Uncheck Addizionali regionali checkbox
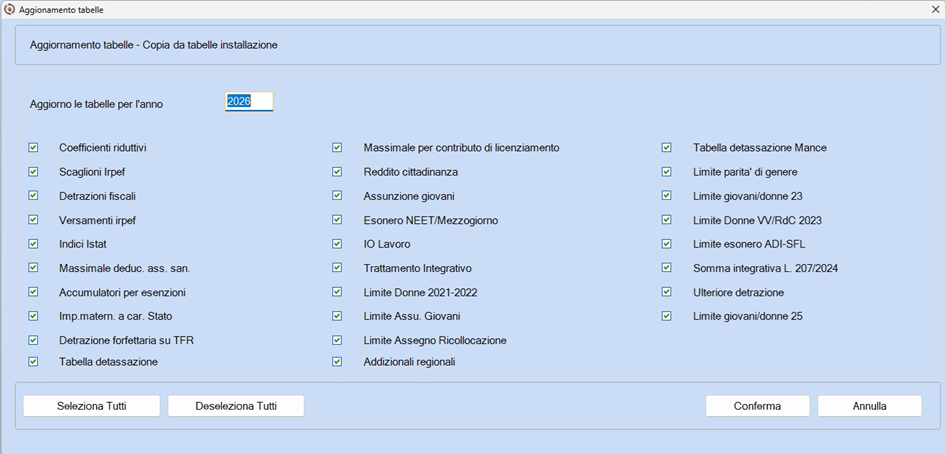Screen dimensions: 945x454 [x=337, y=361]
